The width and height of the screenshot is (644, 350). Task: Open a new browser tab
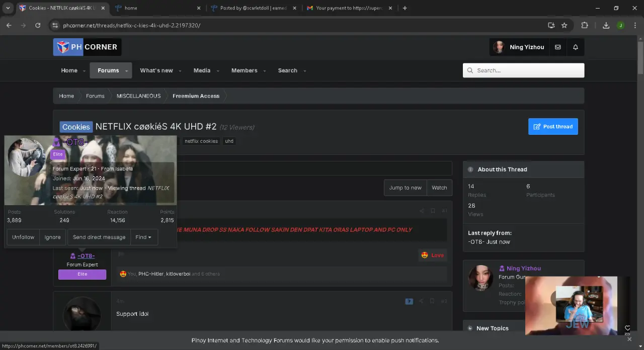click(x=405, y=8)
